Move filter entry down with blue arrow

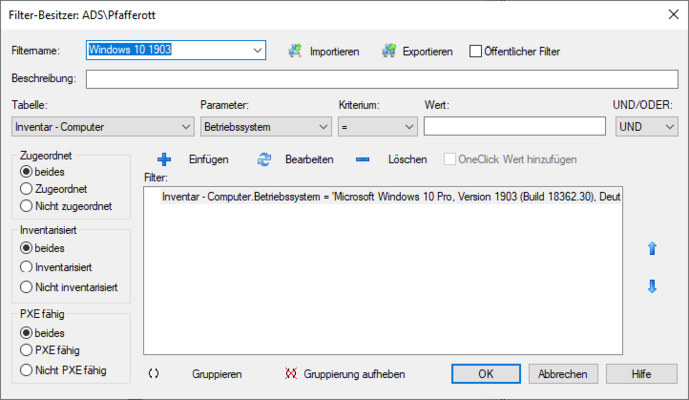(652, 287)
